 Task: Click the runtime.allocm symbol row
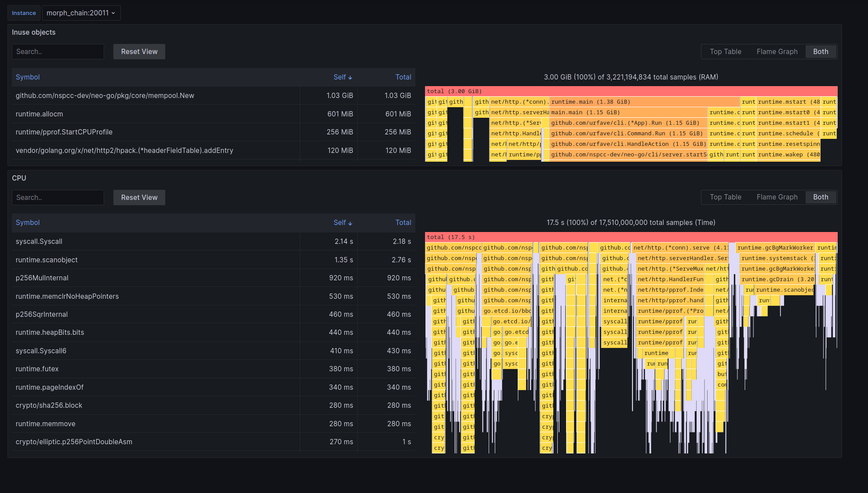[213, 114]
